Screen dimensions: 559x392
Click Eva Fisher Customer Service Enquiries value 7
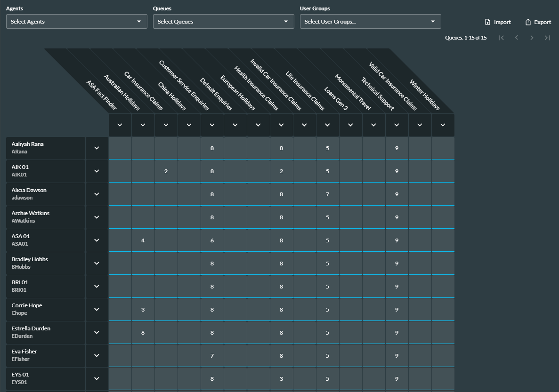click(x=212, y=356)
